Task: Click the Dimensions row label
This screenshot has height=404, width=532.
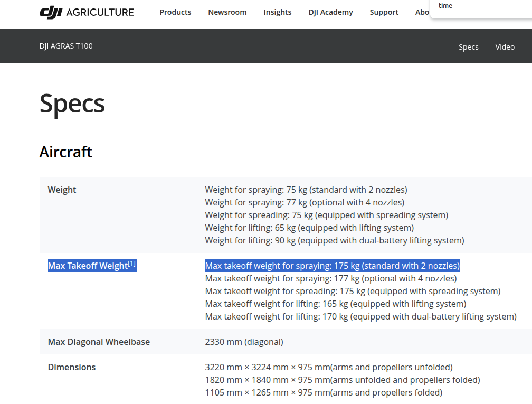Action: [72, 367]
